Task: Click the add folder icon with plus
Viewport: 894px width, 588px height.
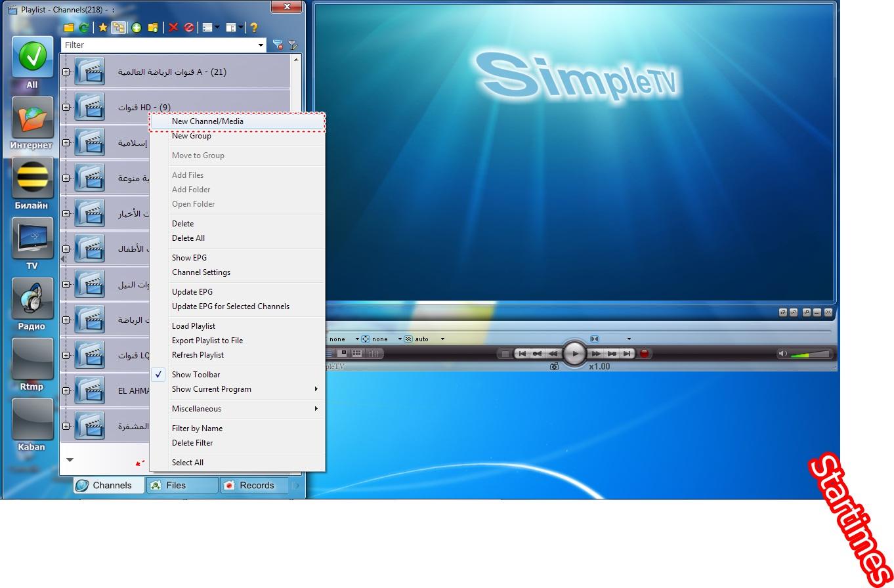Action: [153, 28]
